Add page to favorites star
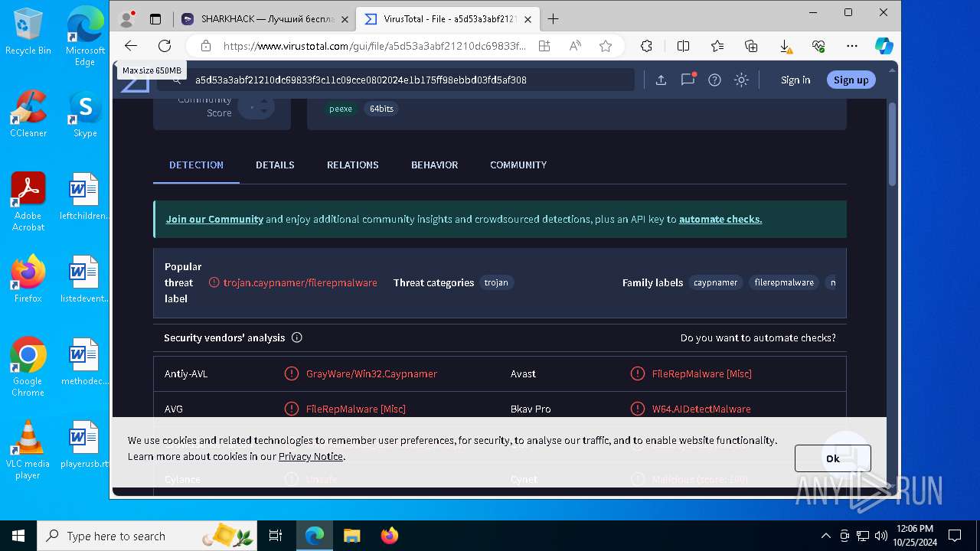This screenshot has height=551, width=980. 606,46
